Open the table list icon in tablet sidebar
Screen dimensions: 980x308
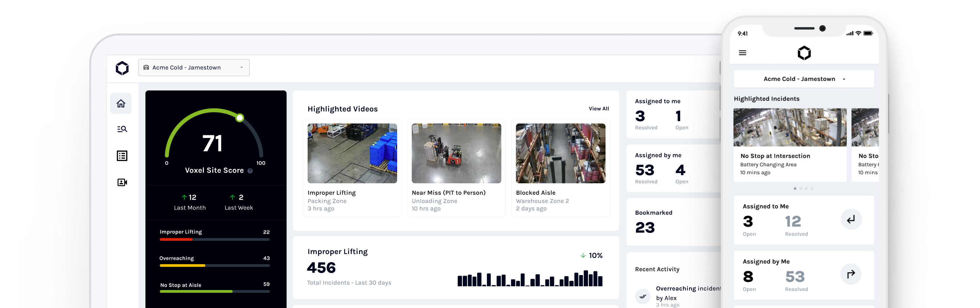[x=122, y=156]
